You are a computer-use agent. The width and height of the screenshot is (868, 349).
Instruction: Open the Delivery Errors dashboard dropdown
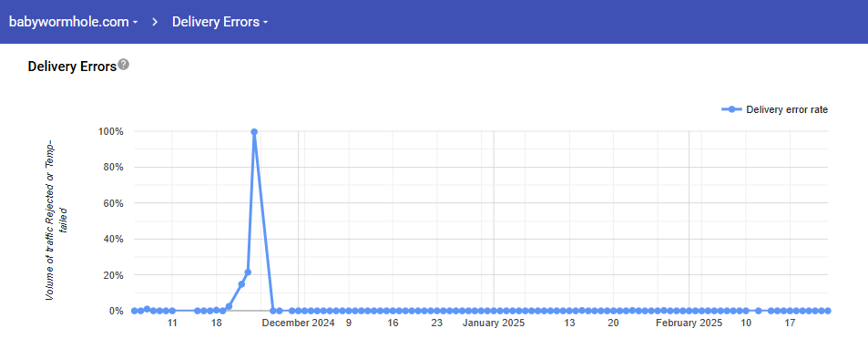click(x=220, y=22)
